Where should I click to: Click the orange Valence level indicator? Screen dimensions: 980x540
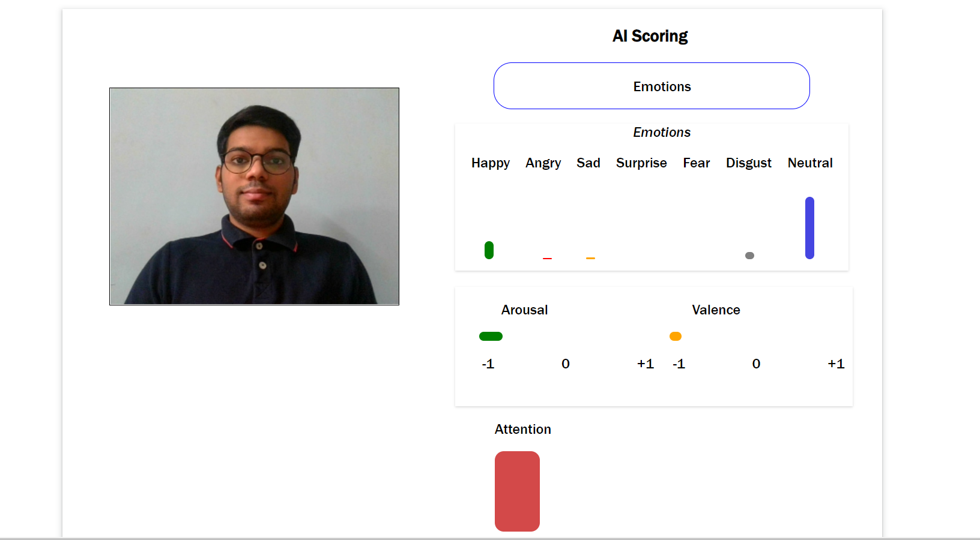tap(675, 336)
